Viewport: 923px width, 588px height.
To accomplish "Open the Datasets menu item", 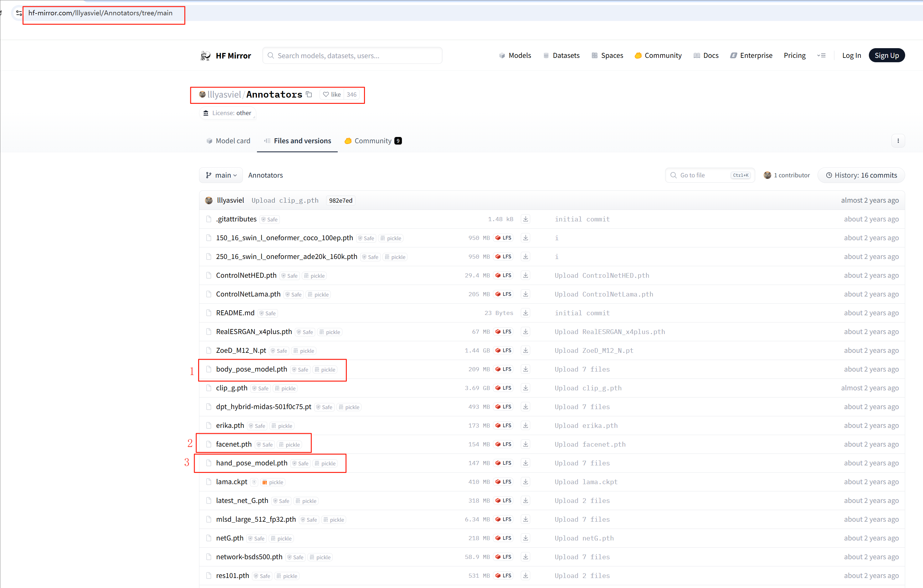I will (x=561, y=55).
